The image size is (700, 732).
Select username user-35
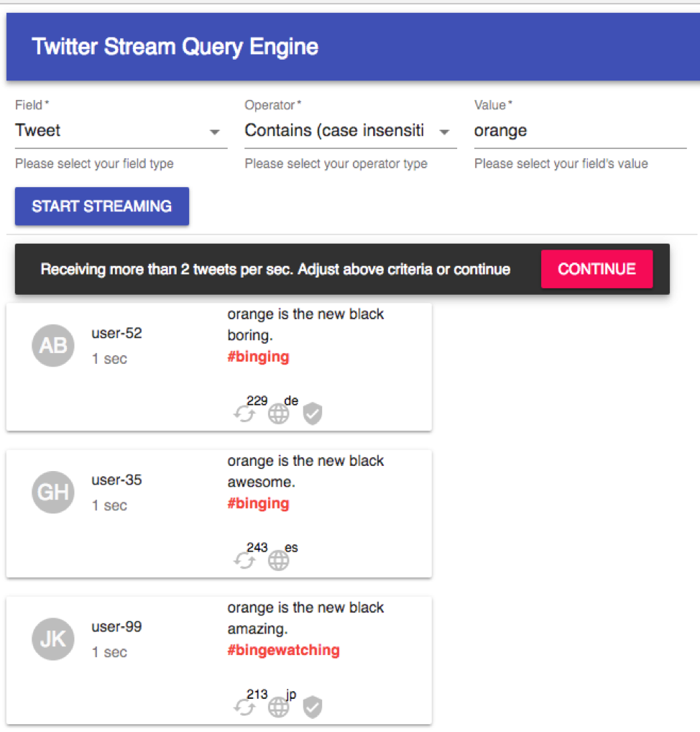click(x=116, y=480)
